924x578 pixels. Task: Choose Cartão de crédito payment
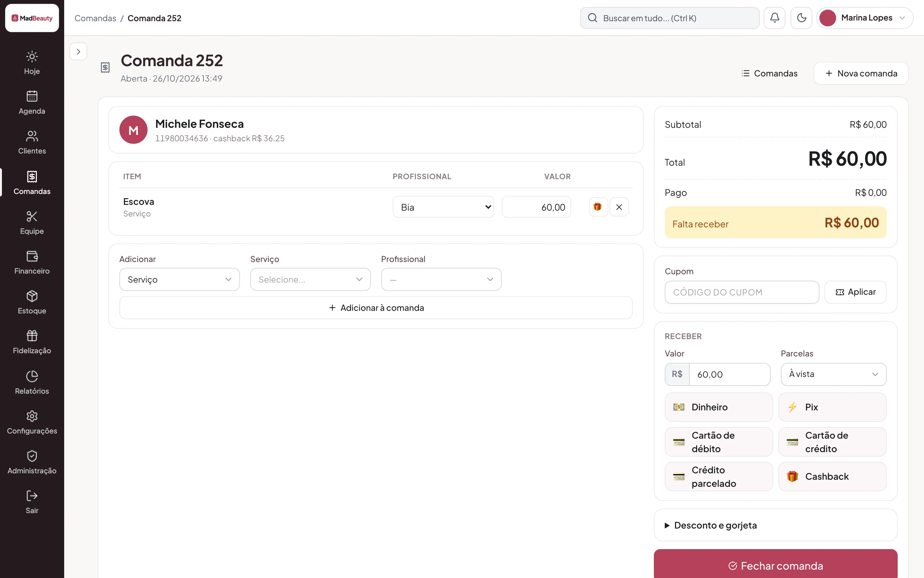pos(832,442)
